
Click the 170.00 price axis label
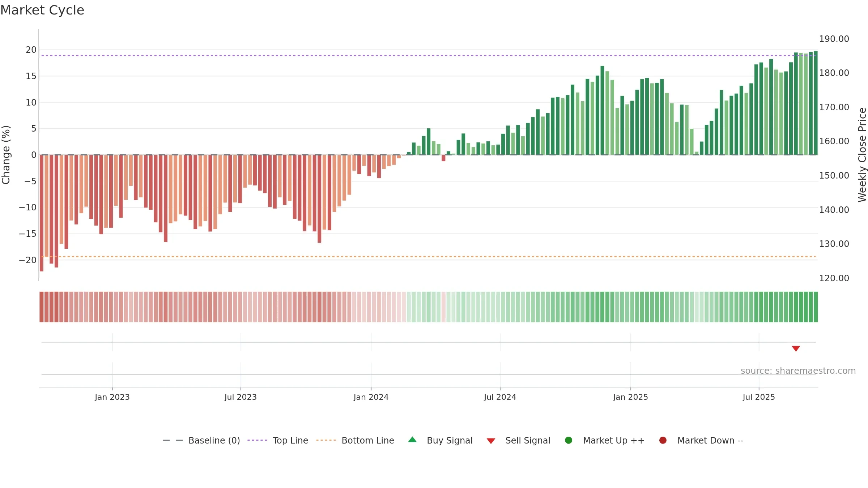pyautogui.click(x=834, y=107)
